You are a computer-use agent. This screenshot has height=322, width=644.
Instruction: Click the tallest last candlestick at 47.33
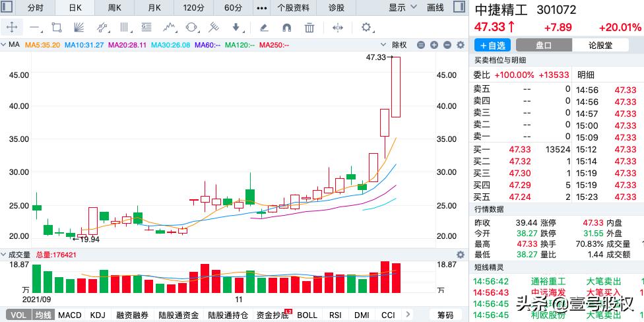pos(395,87)
